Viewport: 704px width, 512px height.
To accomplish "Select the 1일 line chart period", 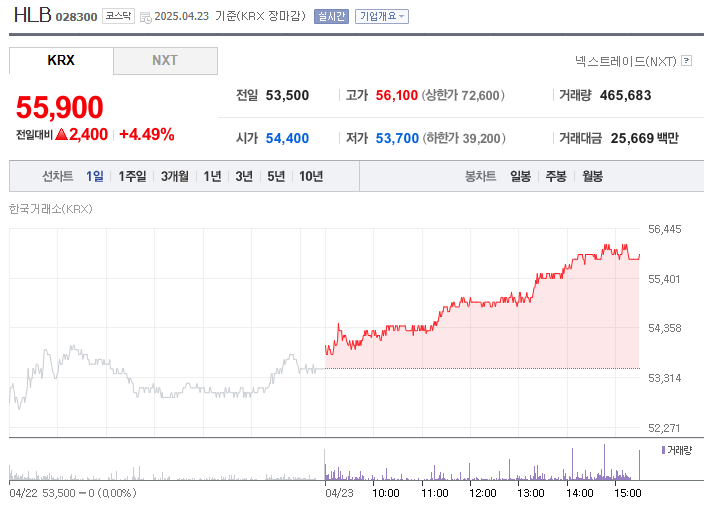I will [95, 176].
